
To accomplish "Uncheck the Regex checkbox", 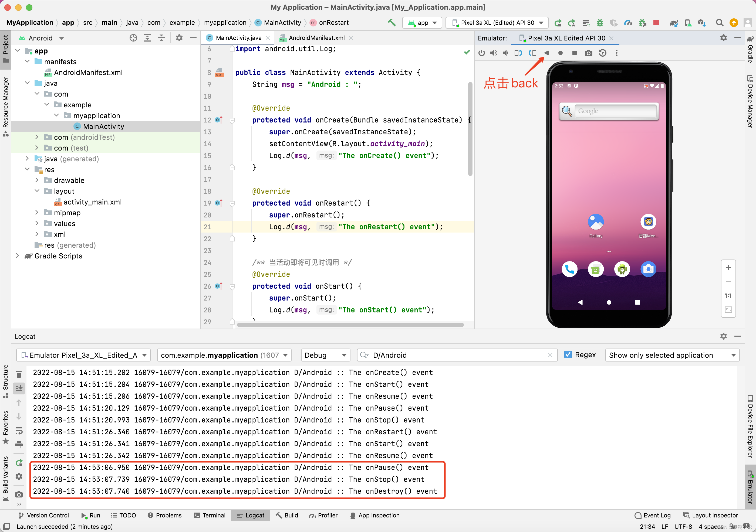I will click(568, 355).
